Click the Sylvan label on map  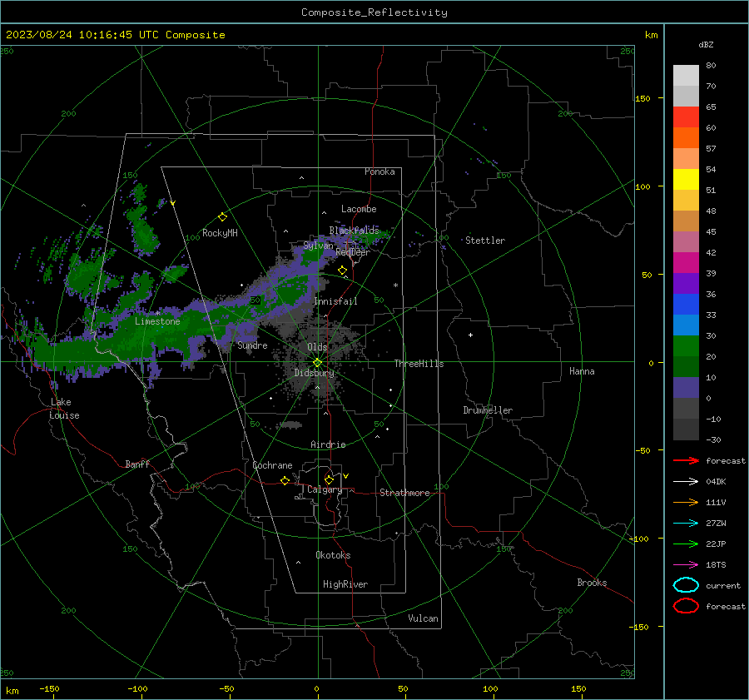click(x=318, y=246)
